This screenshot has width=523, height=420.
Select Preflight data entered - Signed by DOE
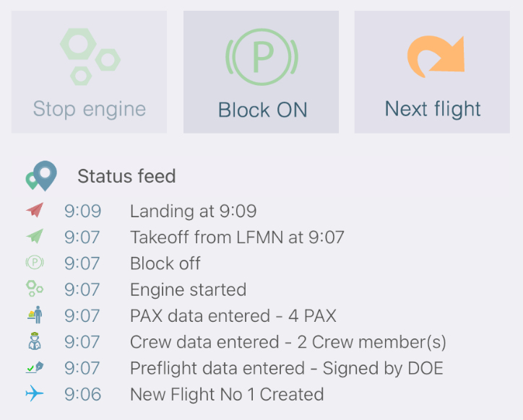click(287, 368)
